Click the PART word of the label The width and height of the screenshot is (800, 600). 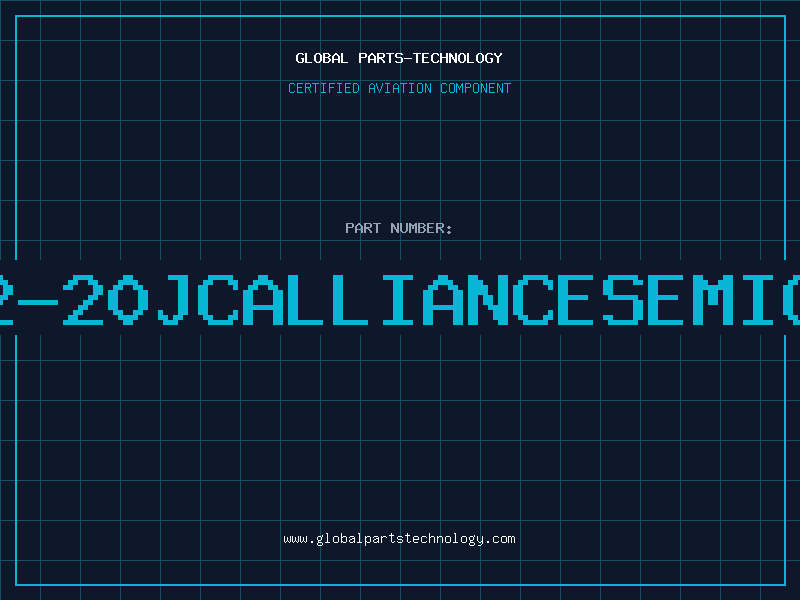[363, 228]
